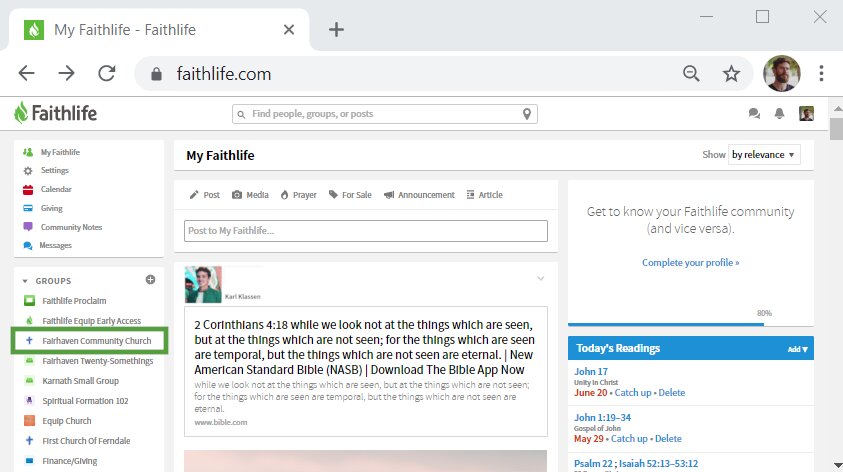Viewport: 843px width, 472px height.
Task: Click the Post to My Faithlife field
Action: tap(366, 231)
